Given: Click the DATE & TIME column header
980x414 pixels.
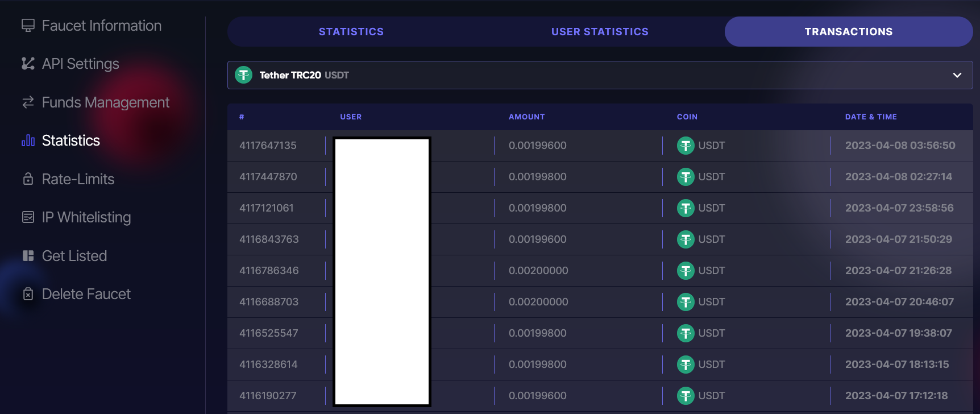Looking at the screenshot, I should (x=871, y=117).
